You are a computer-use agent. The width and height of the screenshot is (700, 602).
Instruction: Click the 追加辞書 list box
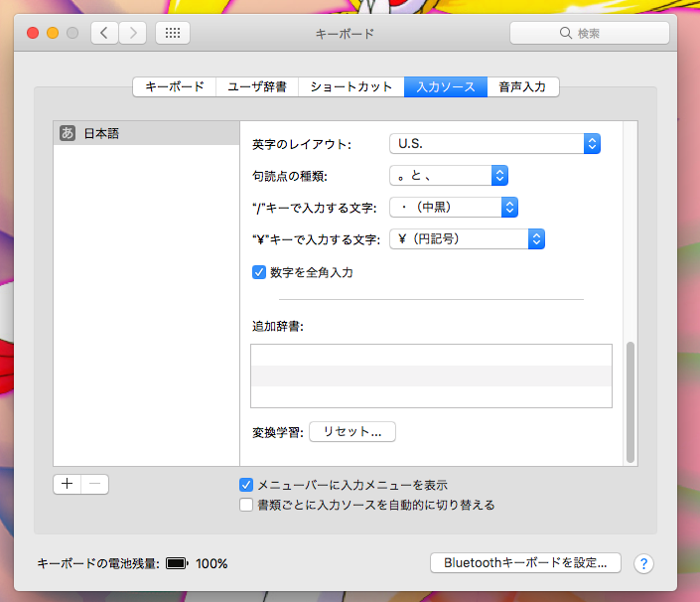click(431, 376)
